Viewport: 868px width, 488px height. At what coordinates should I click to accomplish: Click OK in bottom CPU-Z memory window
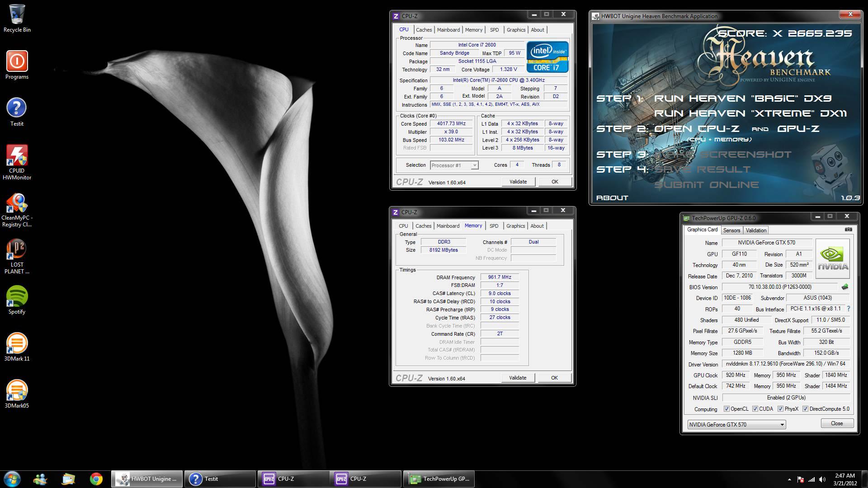tap(554, 378)
